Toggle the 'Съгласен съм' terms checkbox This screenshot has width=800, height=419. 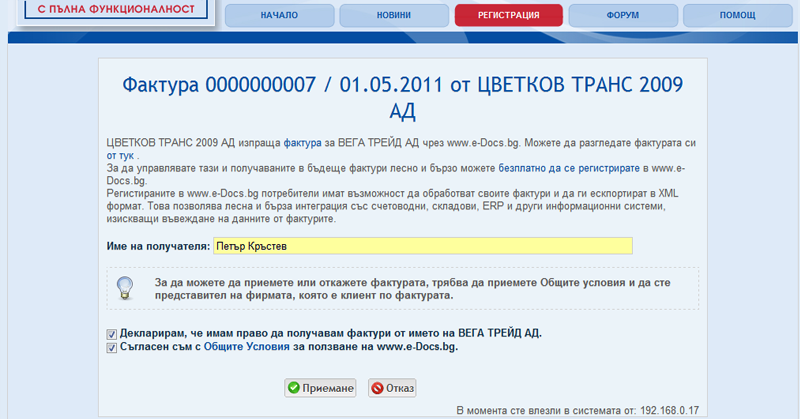(111, 348)
